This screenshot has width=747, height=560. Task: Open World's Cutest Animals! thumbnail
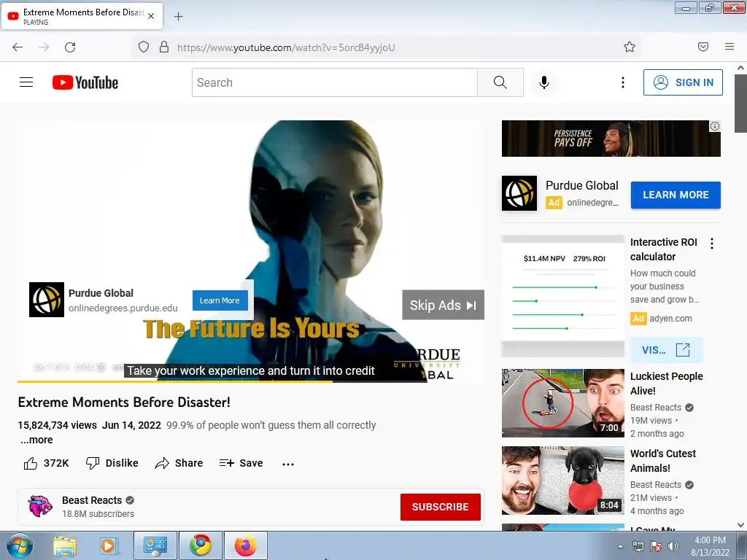point(563,480)
